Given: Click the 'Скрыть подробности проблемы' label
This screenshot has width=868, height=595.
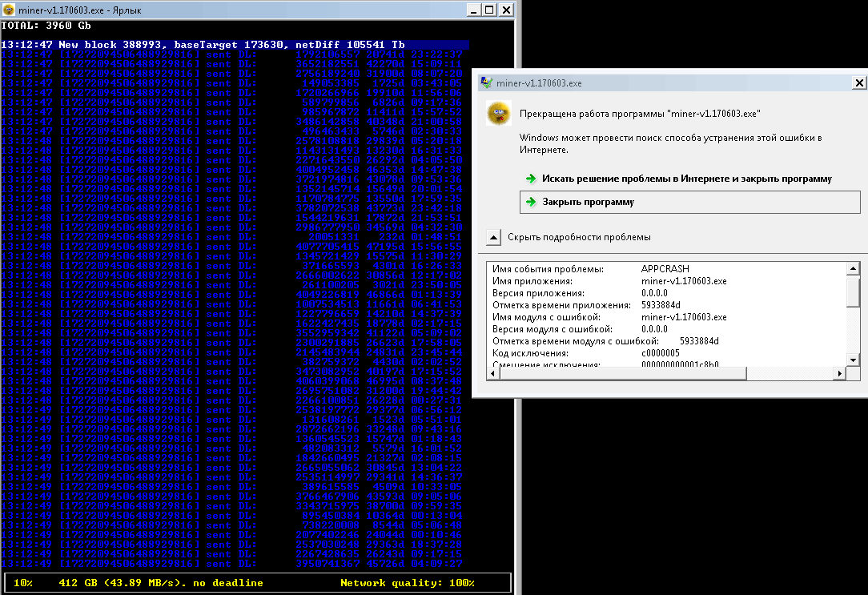Looking at the screenshot, I should coord(579,237).
